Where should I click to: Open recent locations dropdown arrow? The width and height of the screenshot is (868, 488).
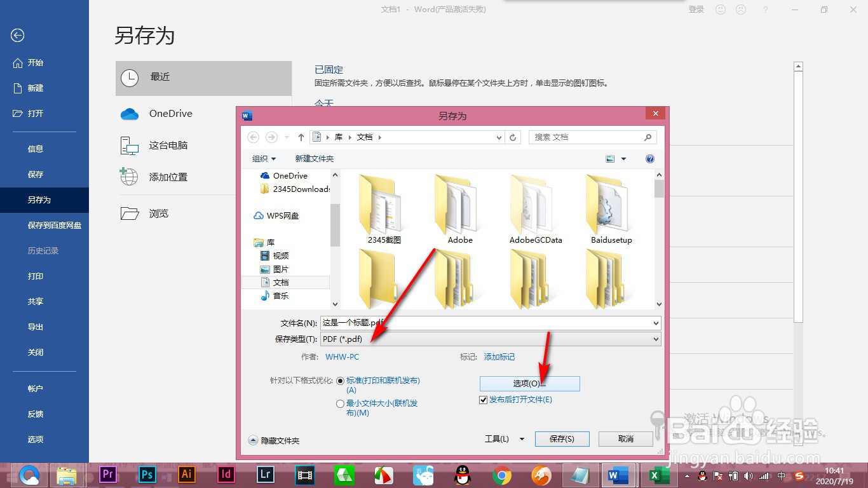tap(287, 137)
